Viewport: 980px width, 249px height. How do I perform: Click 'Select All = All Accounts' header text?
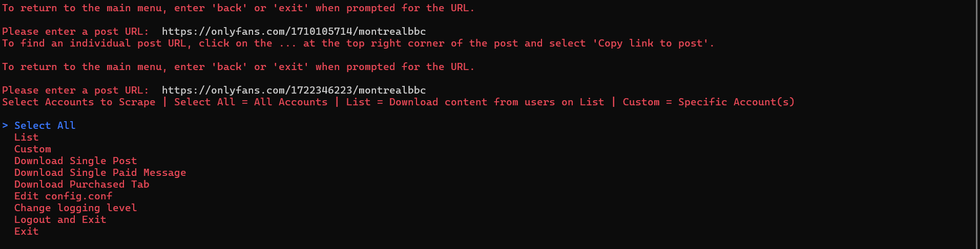click(x=251, y=102)
